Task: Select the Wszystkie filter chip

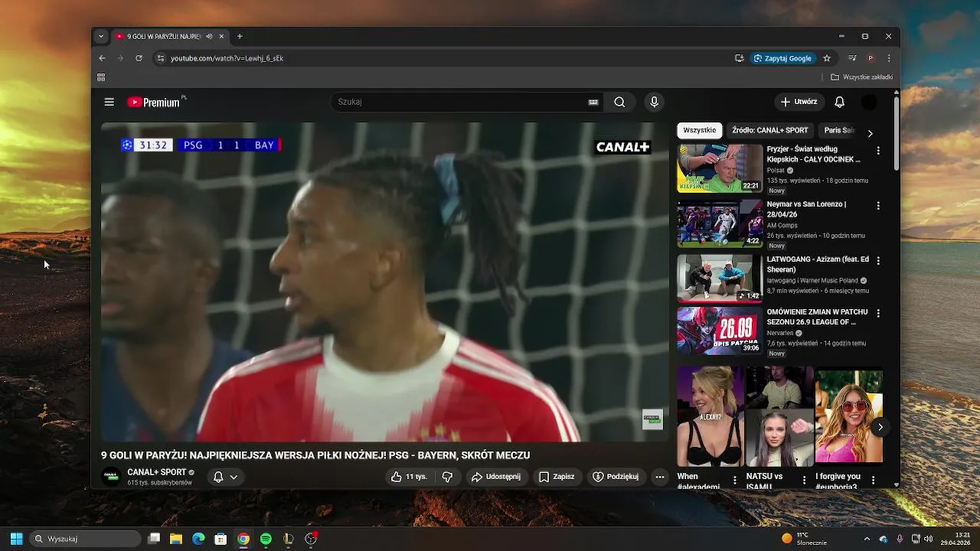Action: (x=700, y=131)
